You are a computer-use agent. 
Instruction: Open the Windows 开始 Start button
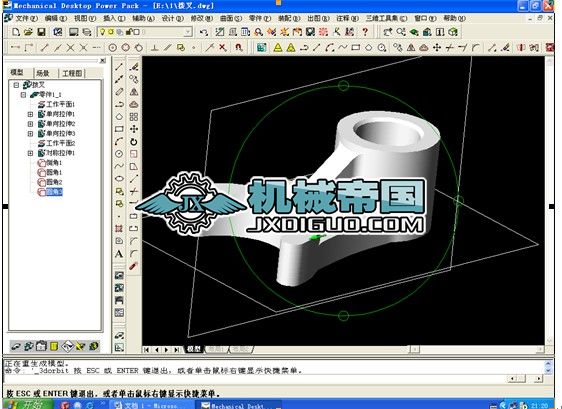28,404
